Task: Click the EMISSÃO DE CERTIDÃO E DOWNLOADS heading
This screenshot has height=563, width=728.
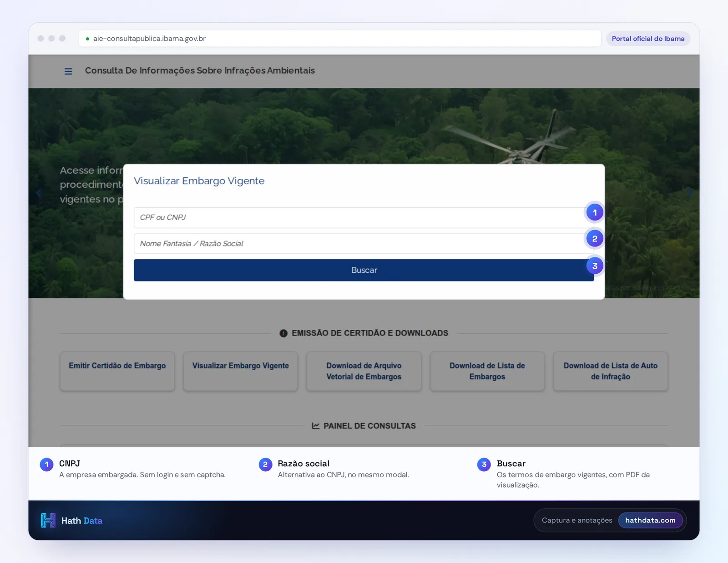Action: point(370,333)
